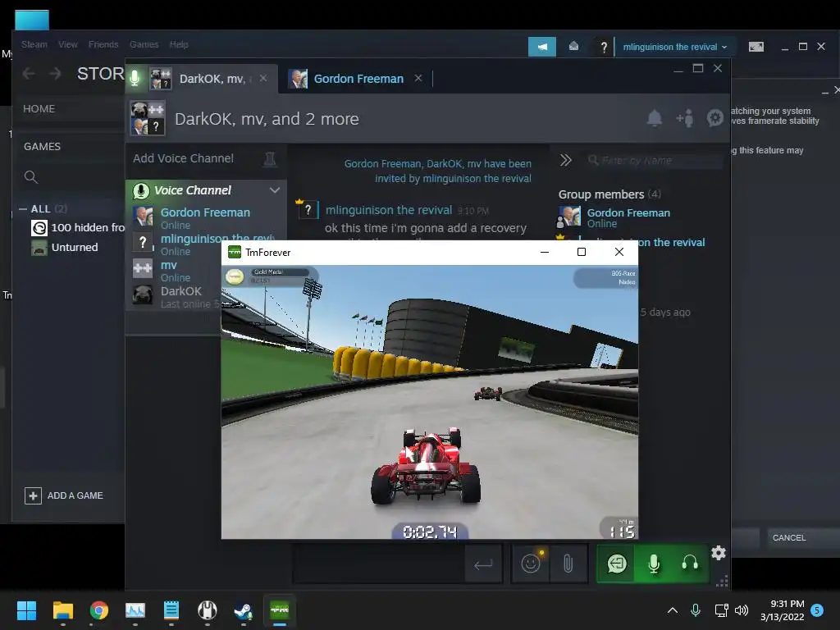Viewport: 840px width, 630px height.
Task: Open the Games menu
Action: click(x=144, y=44)
